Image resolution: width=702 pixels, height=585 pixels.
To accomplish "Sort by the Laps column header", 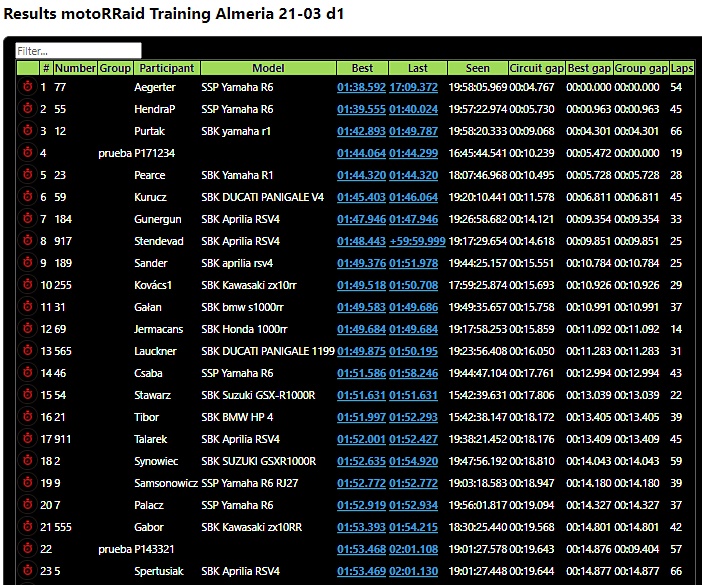I will 682,68.
